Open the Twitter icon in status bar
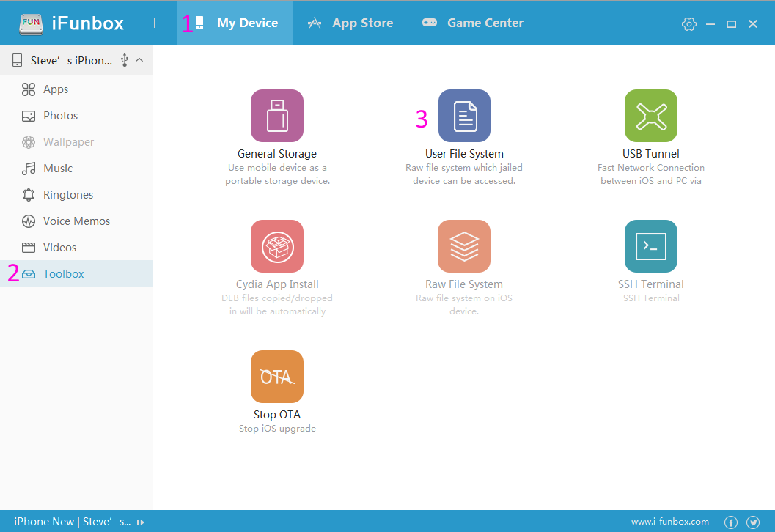 click(x=753, y=522)
